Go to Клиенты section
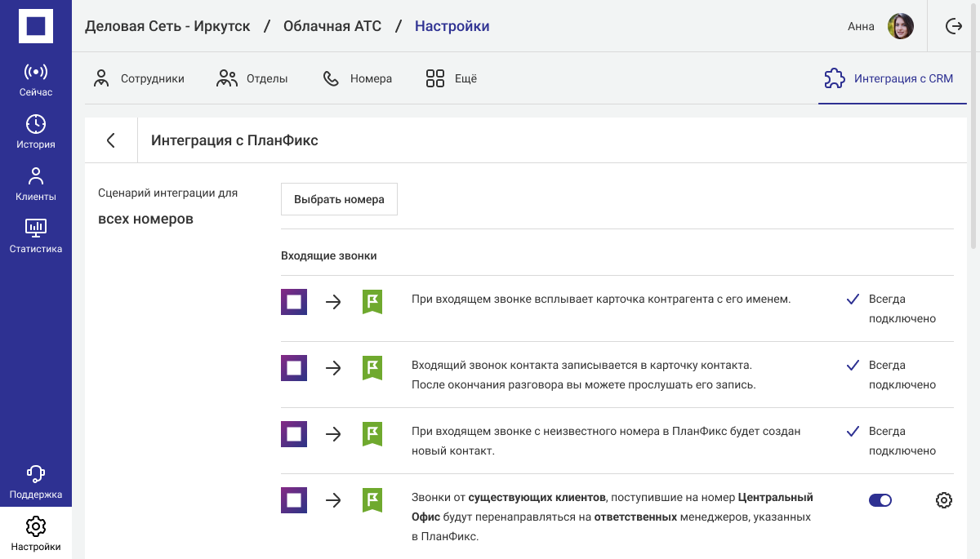 tap(36, 184)
